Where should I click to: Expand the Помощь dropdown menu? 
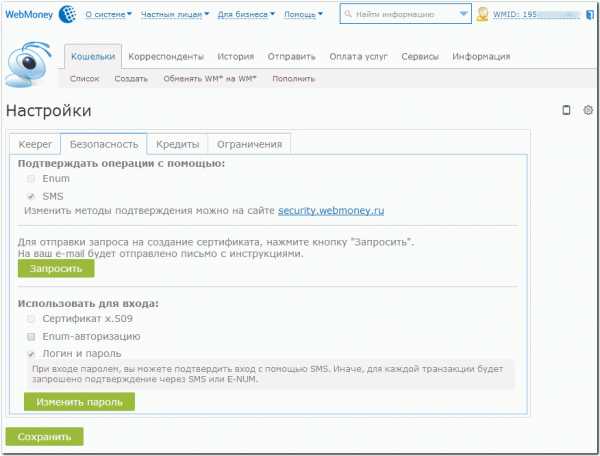303,15
